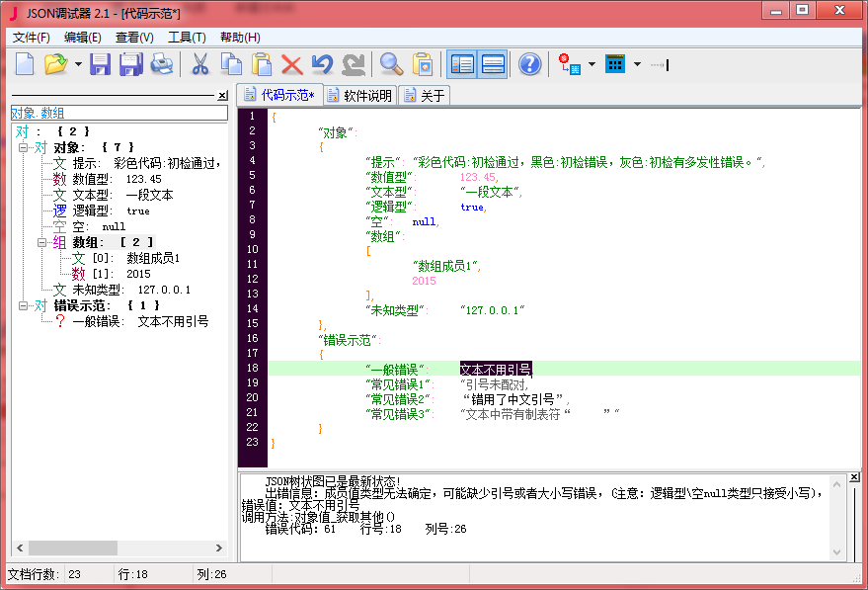The image size is (868, 590).
Task: Open the 编辑(E) menu
Action: 83,38
